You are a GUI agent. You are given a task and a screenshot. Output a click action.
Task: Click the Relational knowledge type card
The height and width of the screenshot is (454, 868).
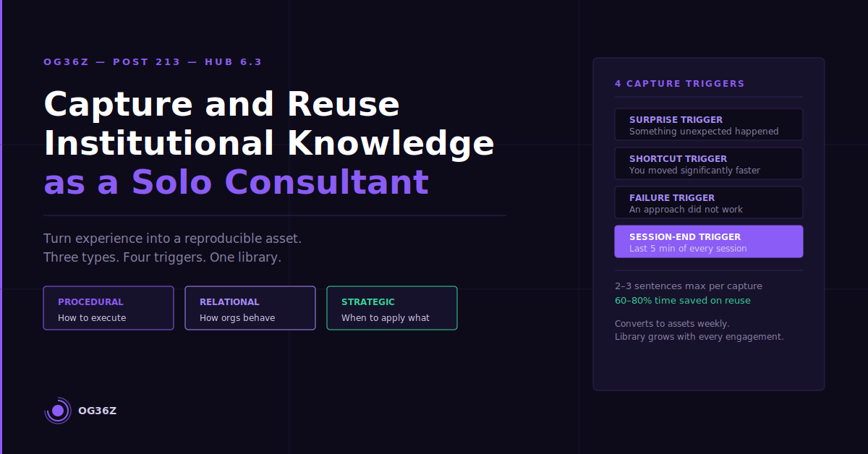point(250,308)
